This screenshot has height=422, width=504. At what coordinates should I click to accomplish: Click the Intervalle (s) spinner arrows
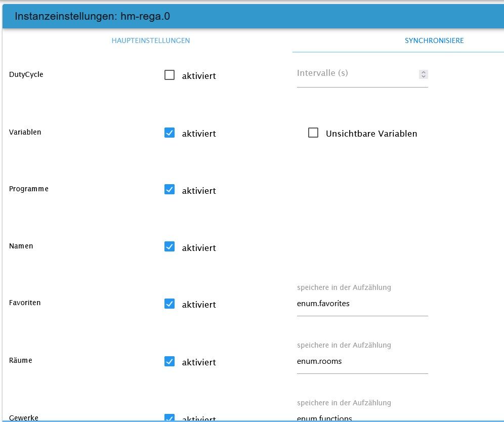(x=424, y=74)
